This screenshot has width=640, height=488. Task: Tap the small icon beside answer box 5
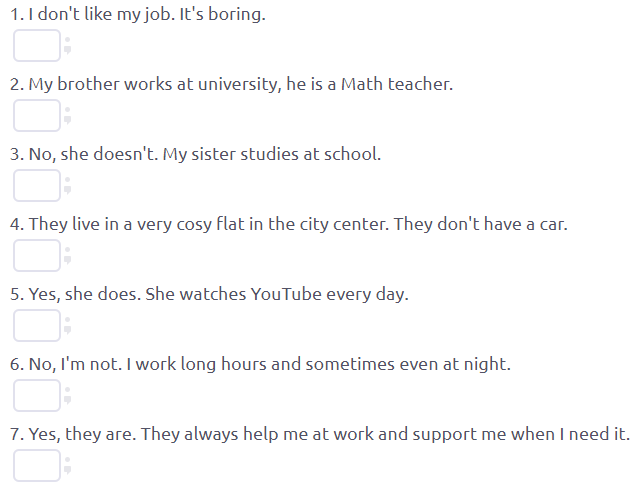pyautogui.click(x=68, y=326)
